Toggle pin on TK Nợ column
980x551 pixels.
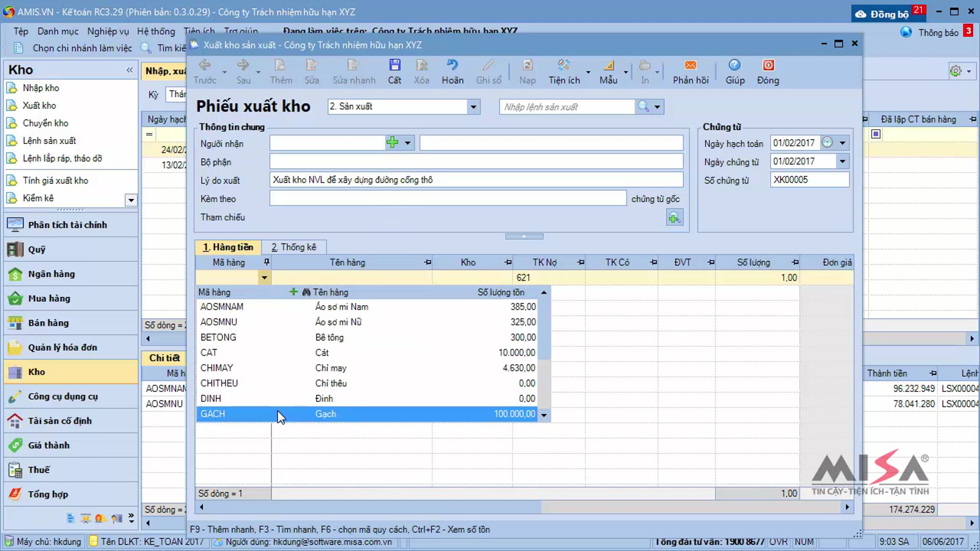pyautogui.click(x=580, y=262)
